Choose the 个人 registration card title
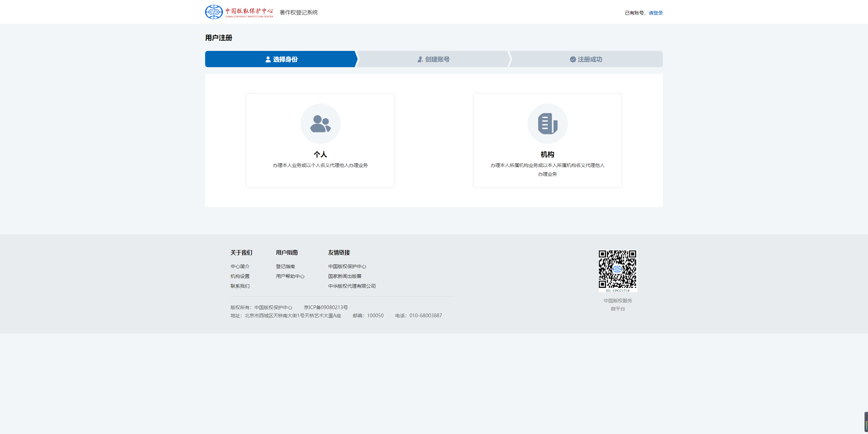Screen dimensions: 868x434 pos(320,155)
